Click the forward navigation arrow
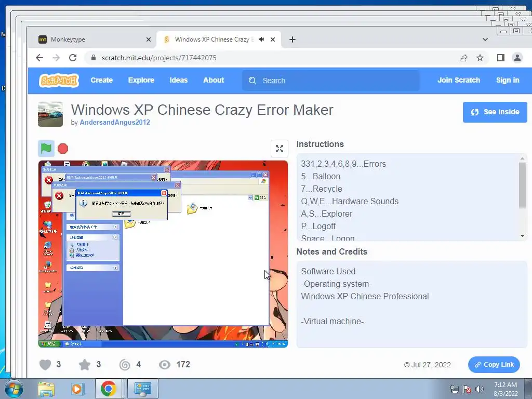The height and width of the screenshot is (399, 532). click(56, 58)
